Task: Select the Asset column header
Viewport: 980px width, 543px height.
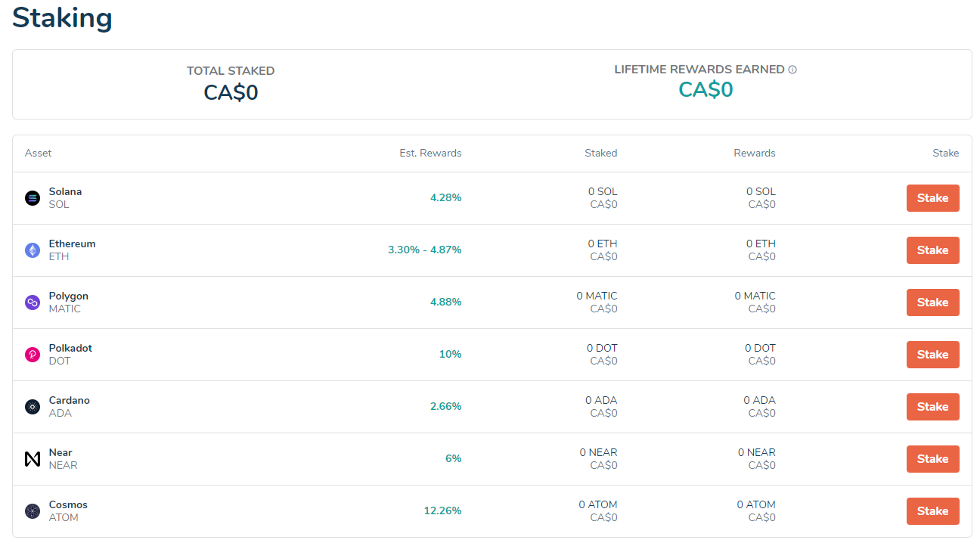Action: tap(38, 153)
